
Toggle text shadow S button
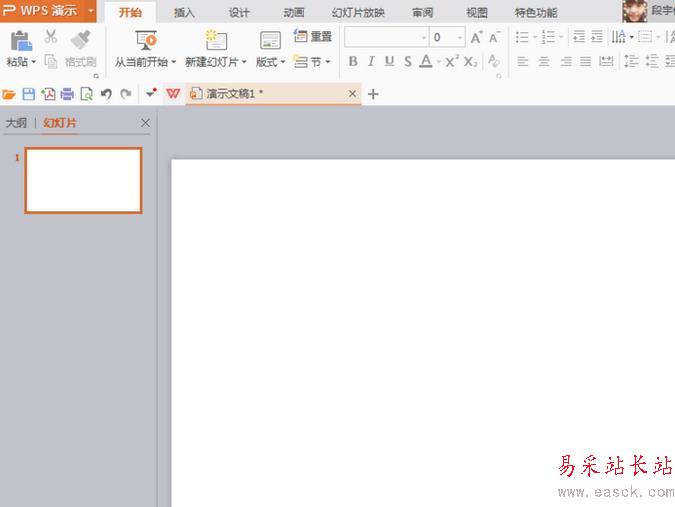coord(408,62)
